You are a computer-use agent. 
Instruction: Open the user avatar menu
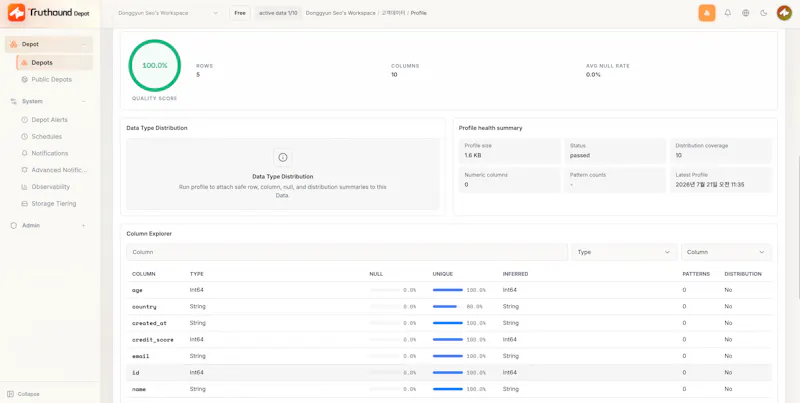coord(784,13)
